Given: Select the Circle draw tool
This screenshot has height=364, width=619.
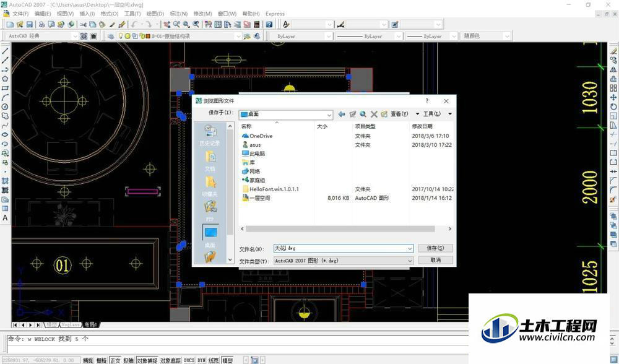Looking at the screenshot, I should coord(5,106).
